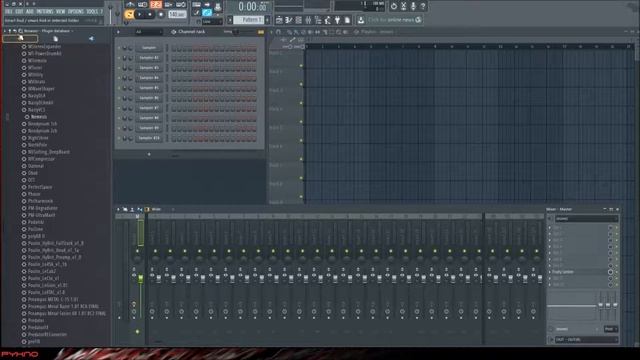Click the microphone recording icon
Viewport: 640px width, 360px height.
click(413, 6)
